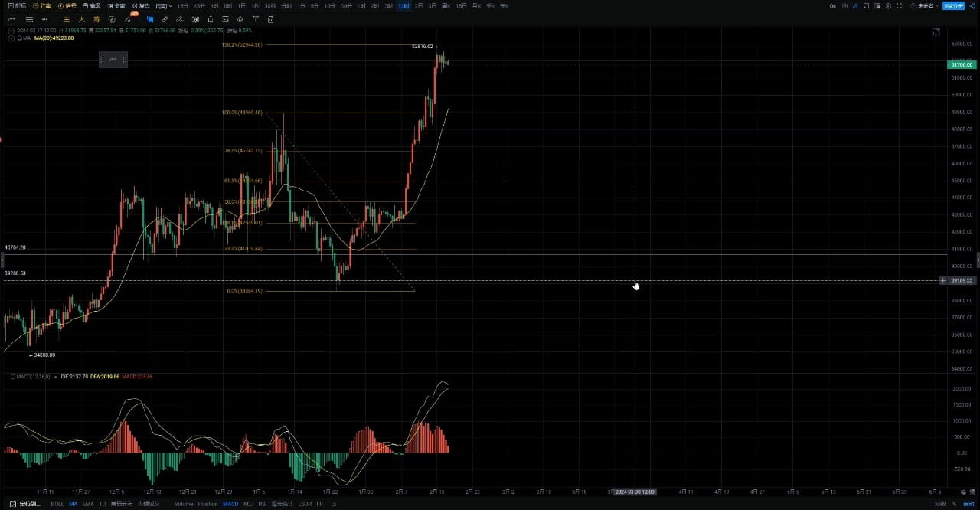This screenshot has width=980, height=510.
Task: Click the blue K线分析 button
Action: point(953,6)
